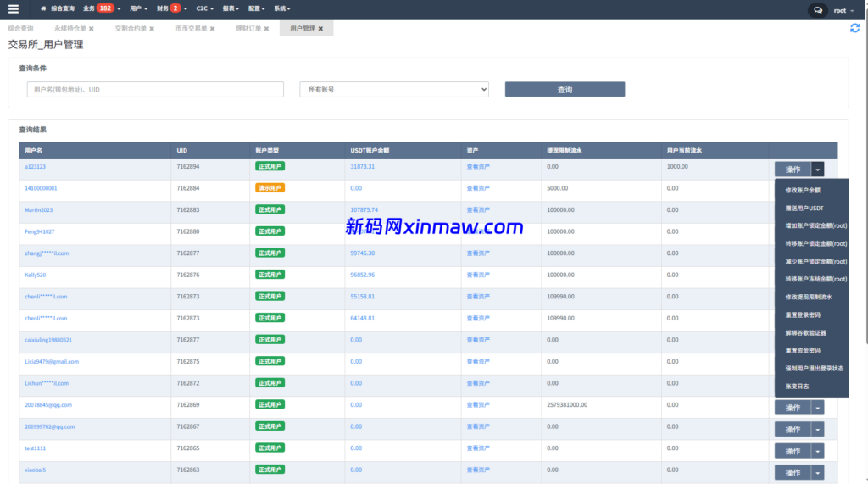The image size is (868, 484).
Task: Choose 强制用户退出登录状态 from the menu
Action: point(815,368)
